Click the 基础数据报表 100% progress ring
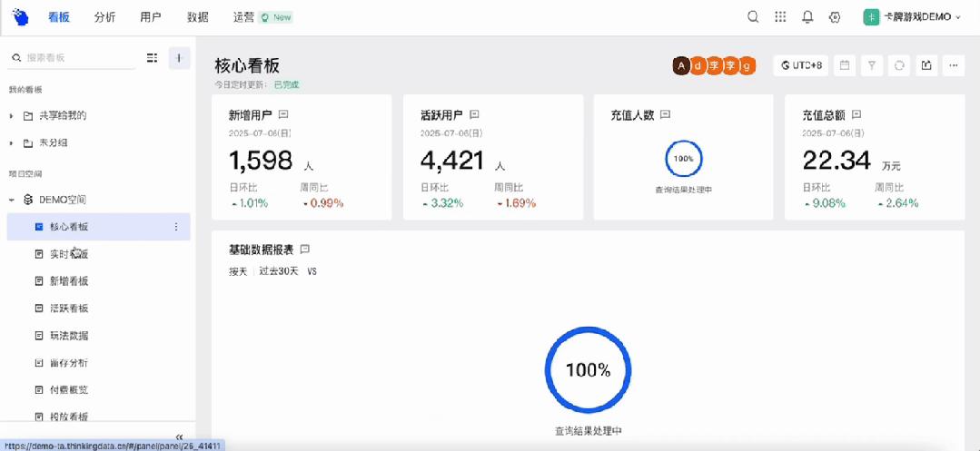 coord(588,370)
